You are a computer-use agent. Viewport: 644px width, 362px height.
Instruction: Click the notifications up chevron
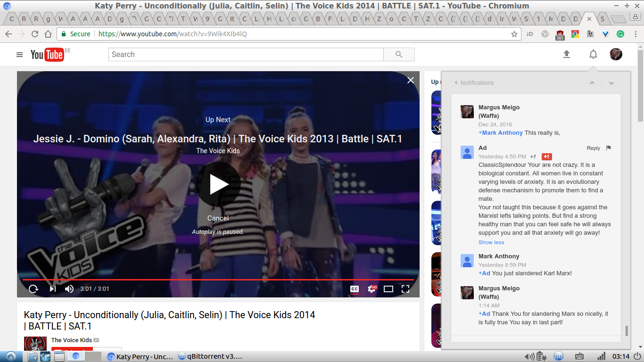coord(592,83)
